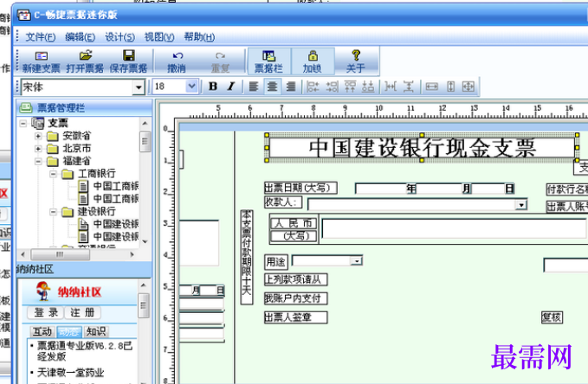Select the 复核 label on check
The image size is (588, 384).
(552, 317)
